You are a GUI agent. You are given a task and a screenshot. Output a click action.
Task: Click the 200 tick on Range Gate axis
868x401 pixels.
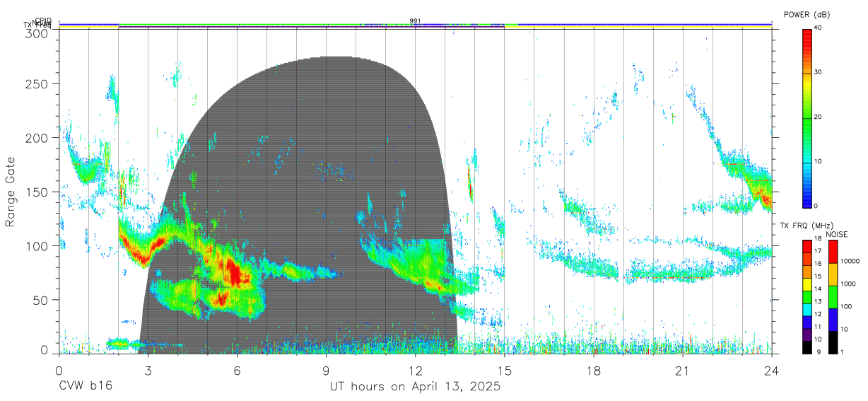(37, 138)
